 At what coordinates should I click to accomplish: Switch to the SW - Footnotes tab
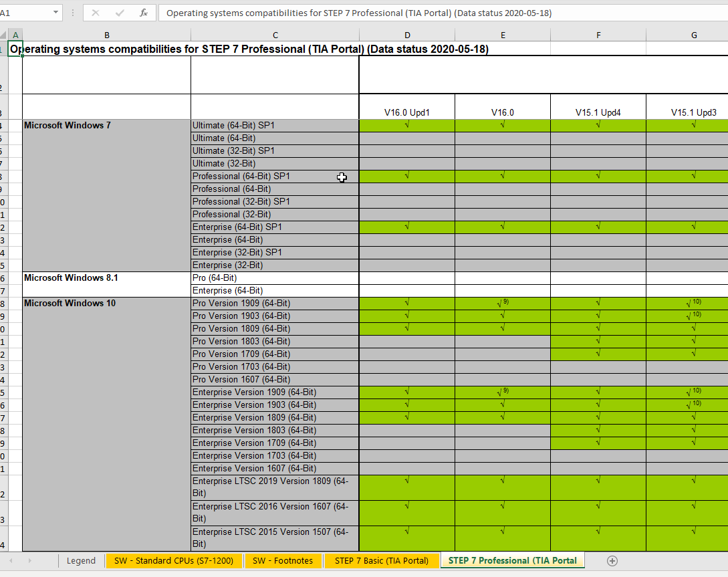click(282, 561)
